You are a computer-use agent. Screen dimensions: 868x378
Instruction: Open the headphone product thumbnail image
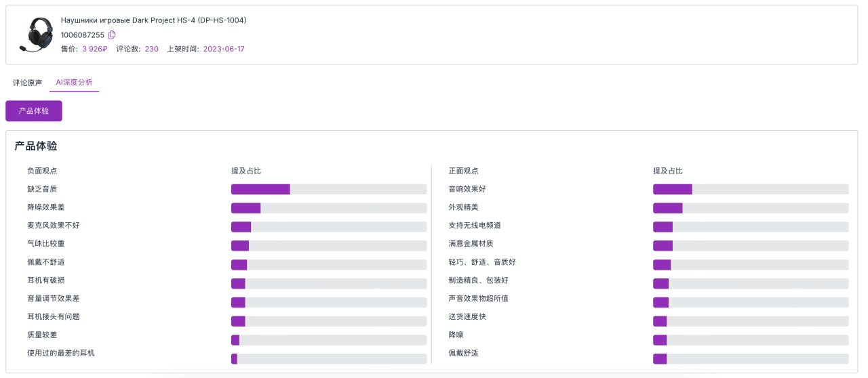coord(37,35)
